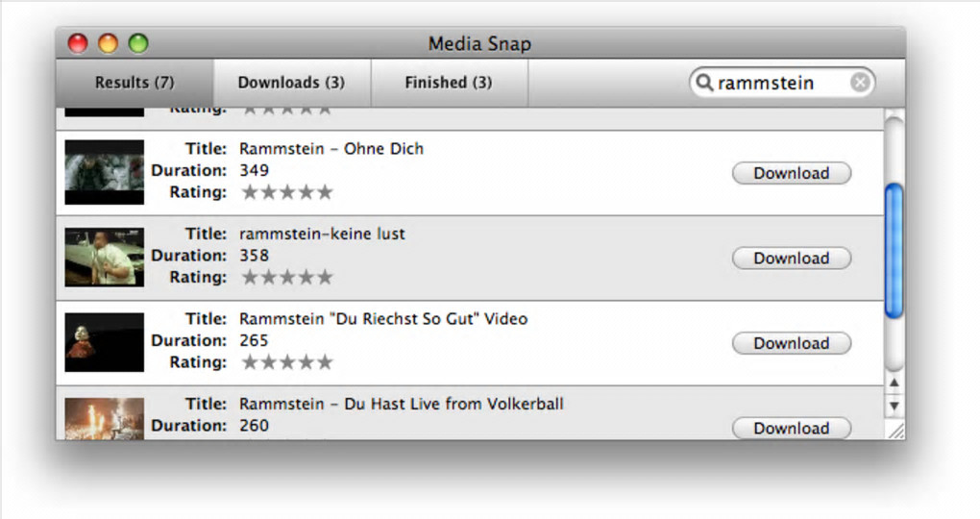Download the rammstein-keine lust video
The height and width of the screenshot is (519, 980).
tap(792, 258)
